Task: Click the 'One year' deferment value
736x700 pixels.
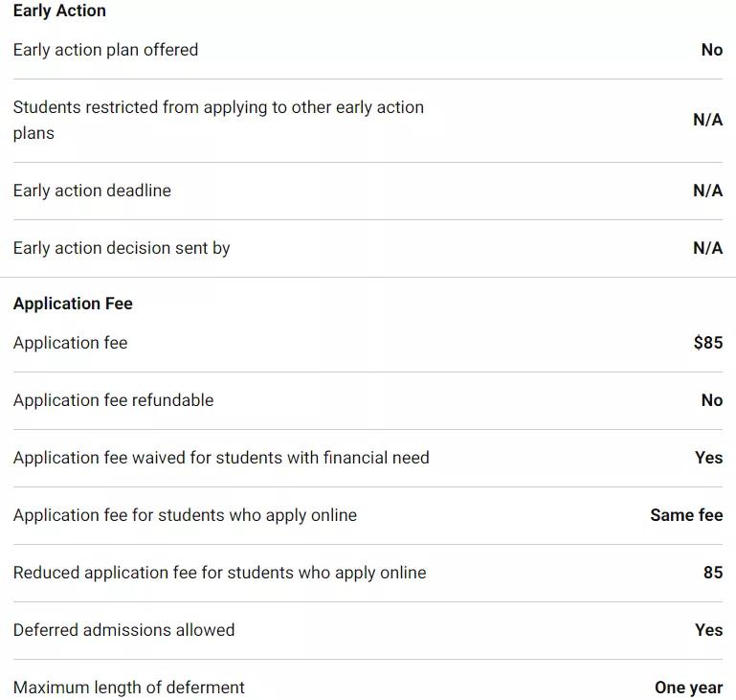Action: tap(688, 688)
